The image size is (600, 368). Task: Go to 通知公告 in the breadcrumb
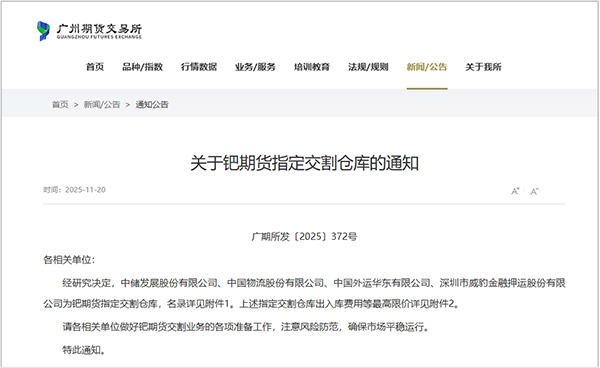pyautogui.click(x=152, y=104)
